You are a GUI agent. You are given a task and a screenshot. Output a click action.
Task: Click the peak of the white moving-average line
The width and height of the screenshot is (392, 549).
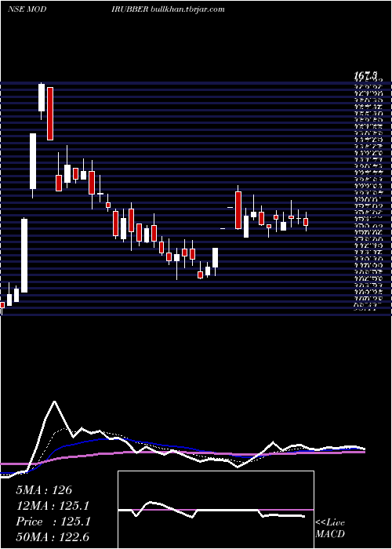pos(54,402)
